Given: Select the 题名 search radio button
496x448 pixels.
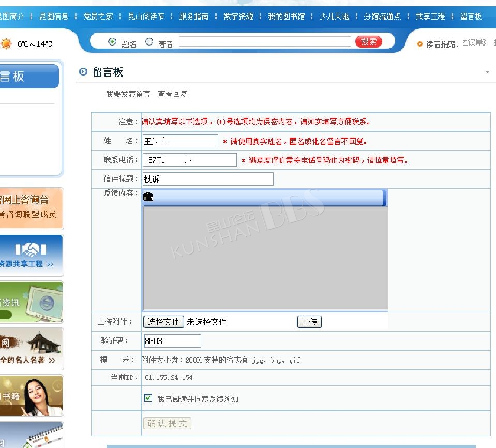Looking at the screenshot, I should point(112,42).
